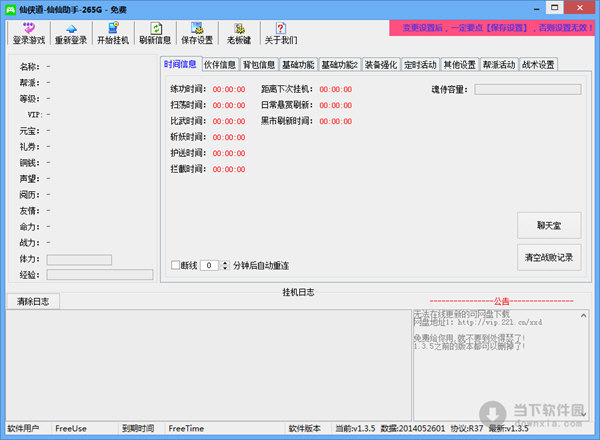This screenshot has width=600, height=440.
Task: Select the 基础功能2 tab
Action: pos(340,65)
